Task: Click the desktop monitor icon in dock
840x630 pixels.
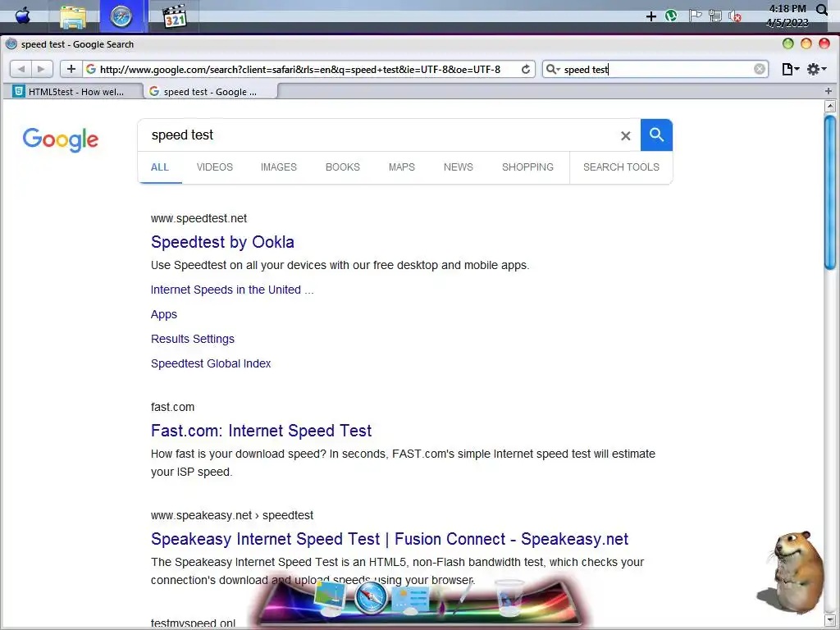Action: [330, 596]
